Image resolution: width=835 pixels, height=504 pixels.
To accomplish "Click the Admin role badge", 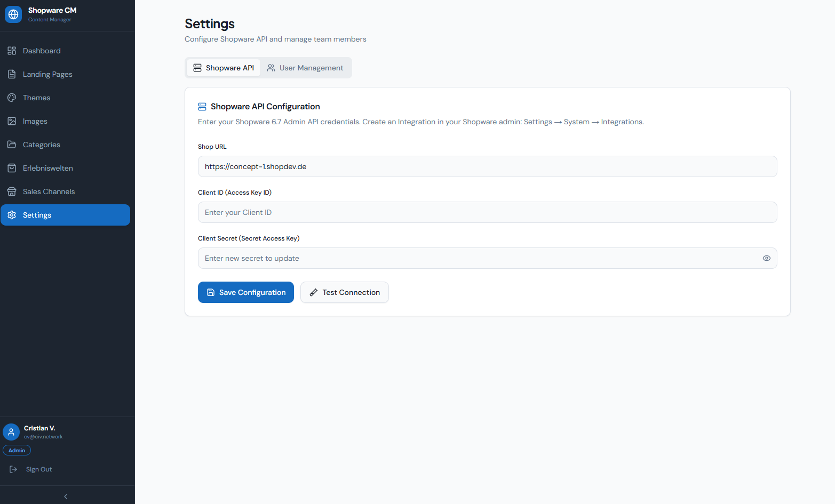I will coord(17,450).
